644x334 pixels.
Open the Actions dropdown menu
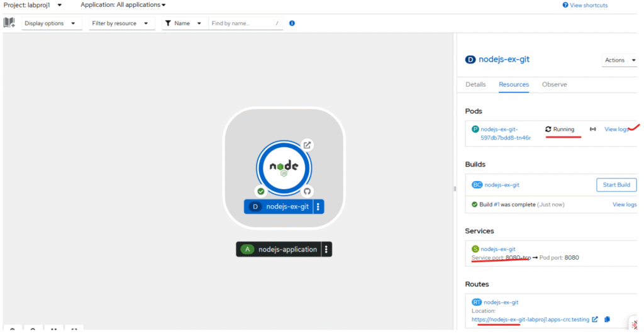[x=619, y=60]
